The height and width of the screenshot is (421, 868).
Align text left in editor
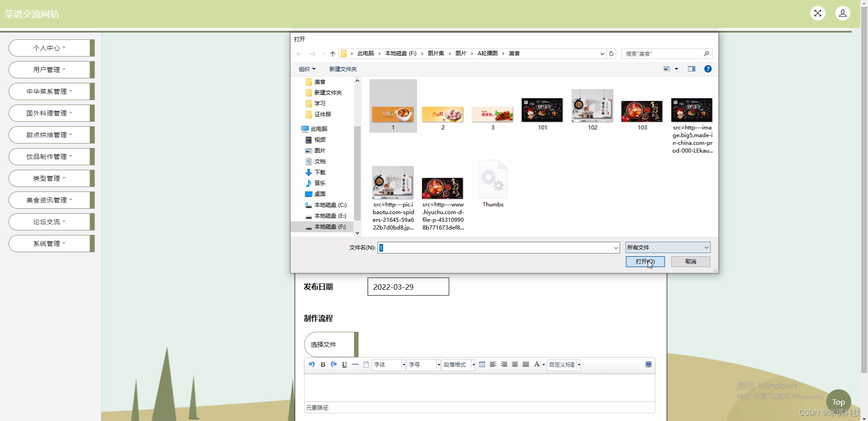(493, 364)
